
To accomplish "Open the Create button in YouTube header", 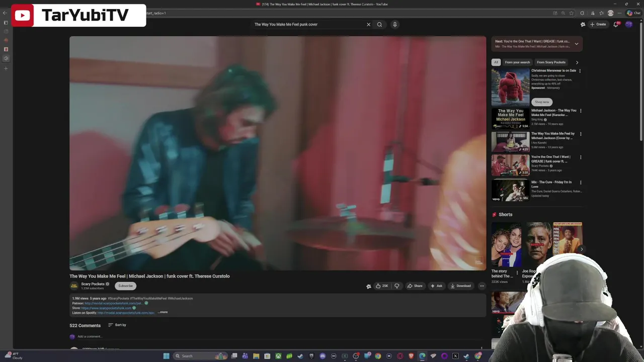I will pos(598,24).
